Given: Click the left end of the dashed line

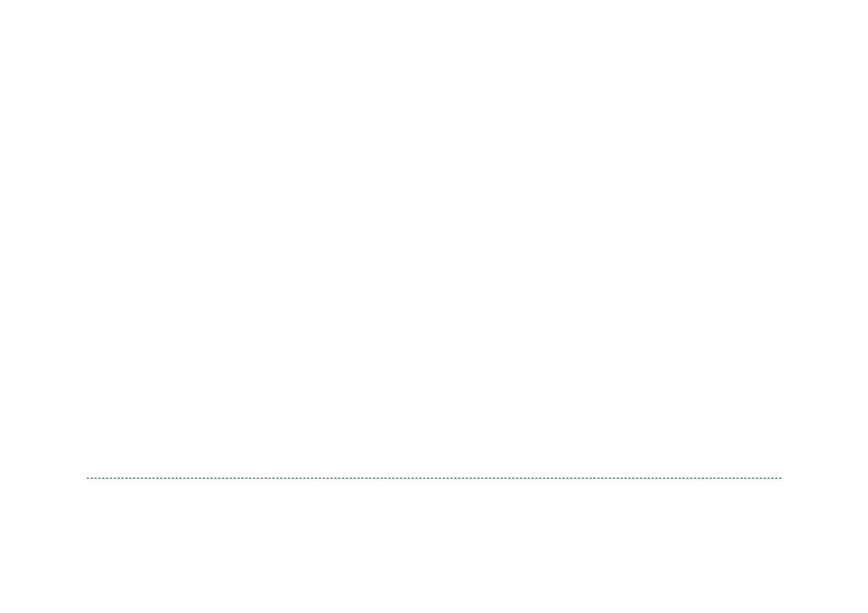Looking at the screenshot, I should click(x=88, y=478).
